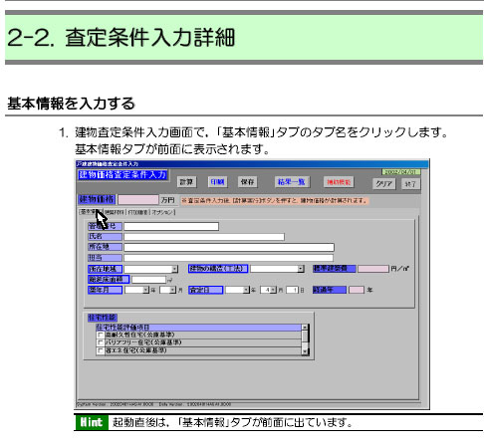Select the 基本情報 tab under the cursor
This screenshot has width=484, height=448.
91,212
